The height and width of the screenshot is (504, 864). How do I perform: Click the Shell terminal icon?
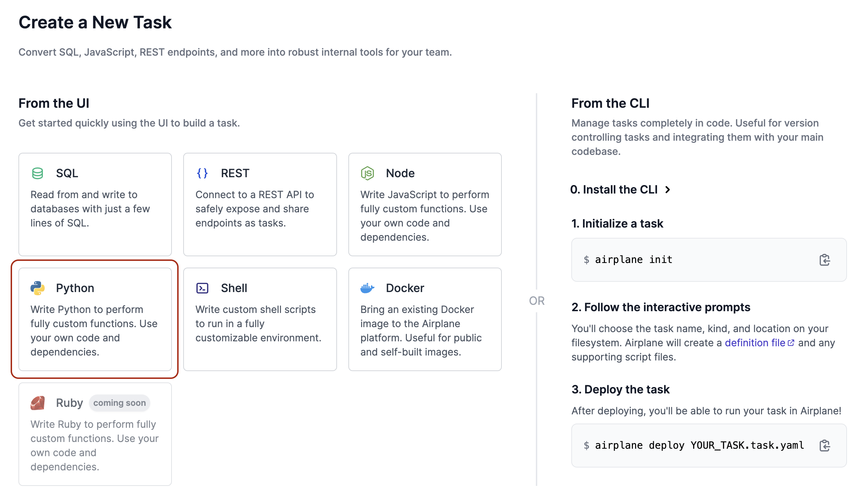(202, 288)
